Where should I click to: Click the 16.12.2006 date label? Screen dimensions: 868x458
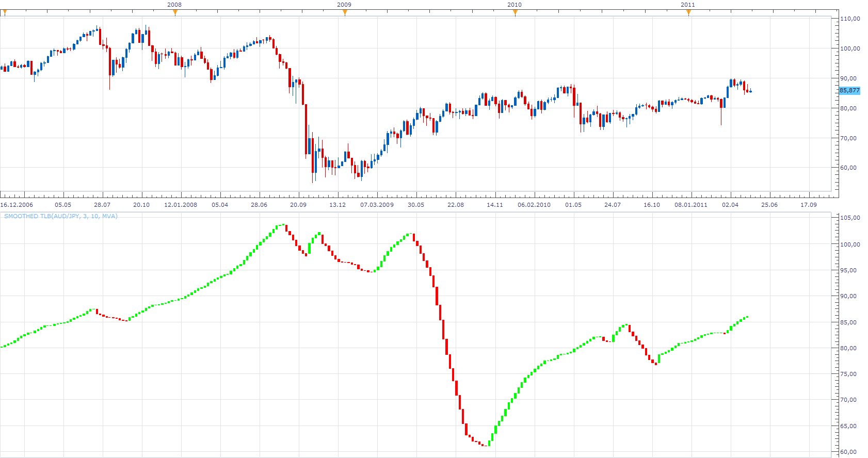[x=17, y=205]
